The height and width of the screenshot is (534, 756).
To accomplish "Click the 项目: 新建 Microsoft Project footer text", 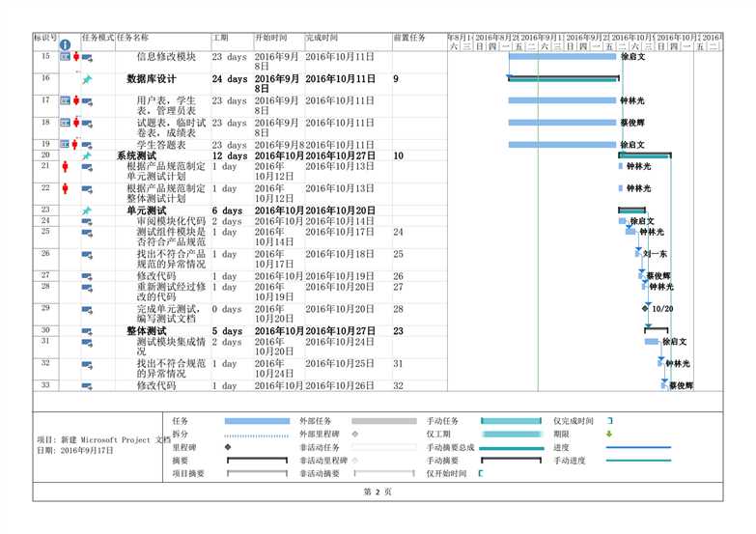I will point(103,440).
